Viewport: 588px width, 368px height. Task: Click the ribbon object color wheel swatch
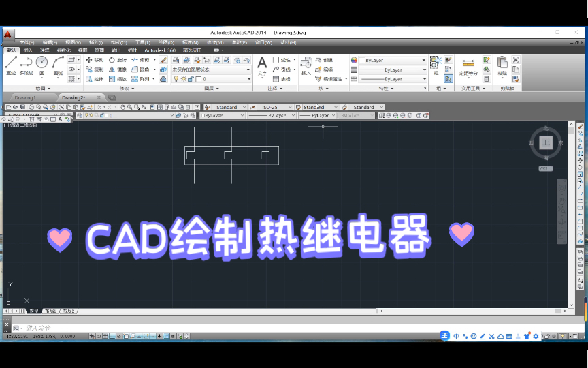354,60
